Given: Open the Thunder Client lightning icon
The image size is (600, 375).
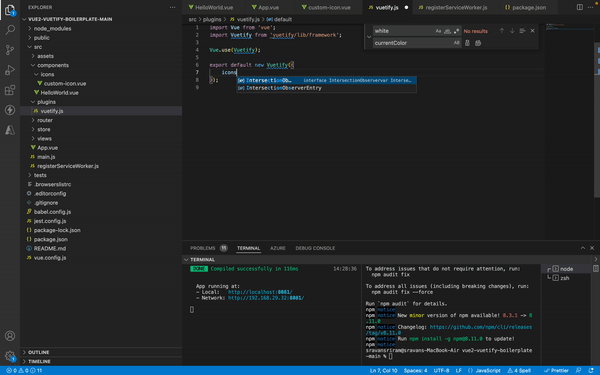Looking at the screenshot, I should (x=10, y=110).
